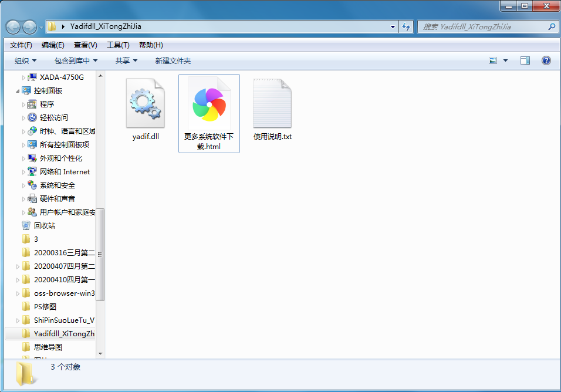Select the 更多系统软件下载.html file icon
The image size is (561, 392).
209,103
